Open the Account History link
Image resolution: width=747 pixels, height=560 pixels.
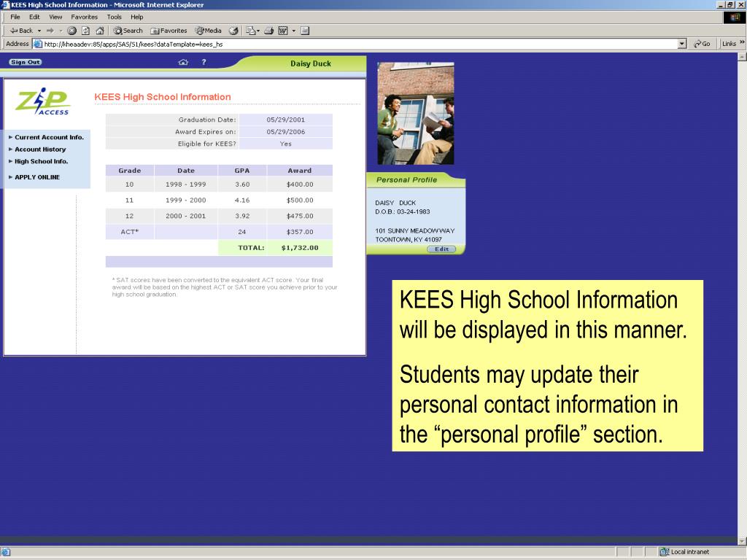tap(40, 149)
